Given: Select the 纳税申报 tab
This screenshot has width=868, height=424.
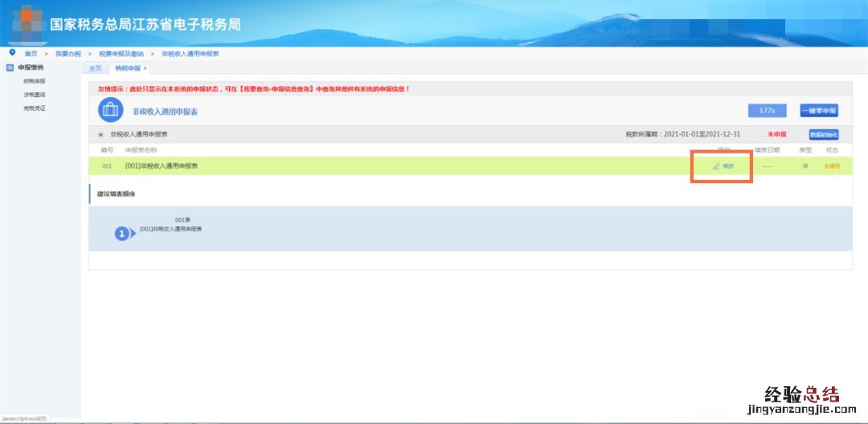Looking at the screenshot, I should [x=127, y=68].
